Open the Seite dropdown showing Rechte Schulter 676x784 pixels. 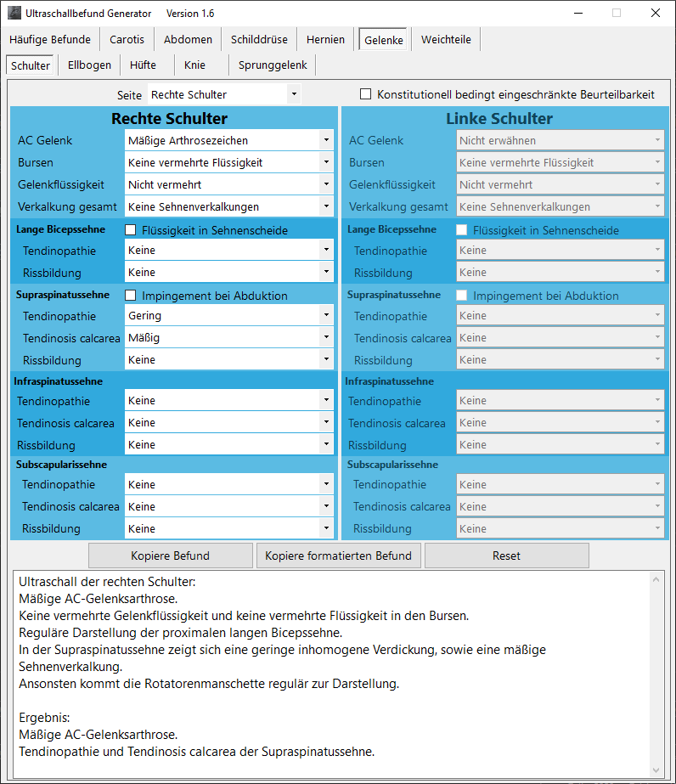coord(224,94)
